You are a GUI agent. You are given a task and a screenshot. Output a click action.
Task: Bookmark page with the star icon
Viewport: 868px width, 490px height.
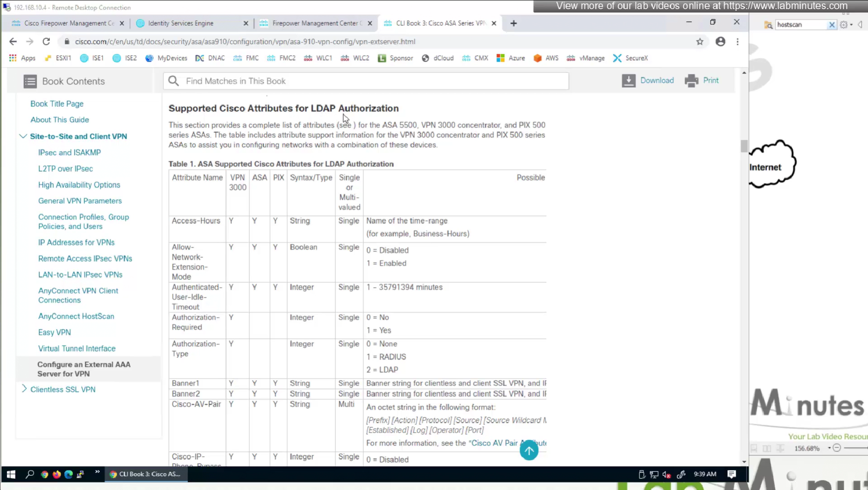coord(699,42)
